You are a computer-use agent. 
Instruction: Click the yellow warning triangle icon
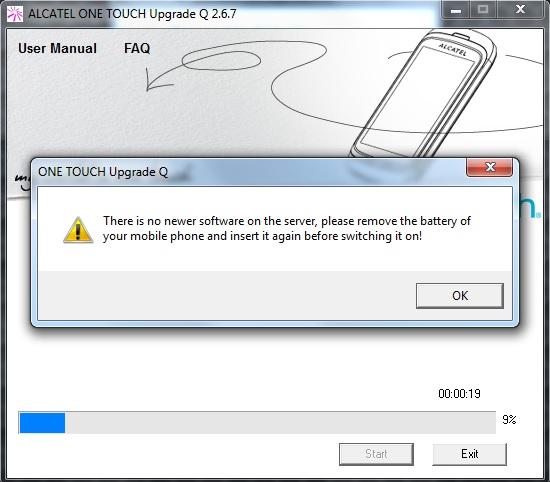(78, 230)
